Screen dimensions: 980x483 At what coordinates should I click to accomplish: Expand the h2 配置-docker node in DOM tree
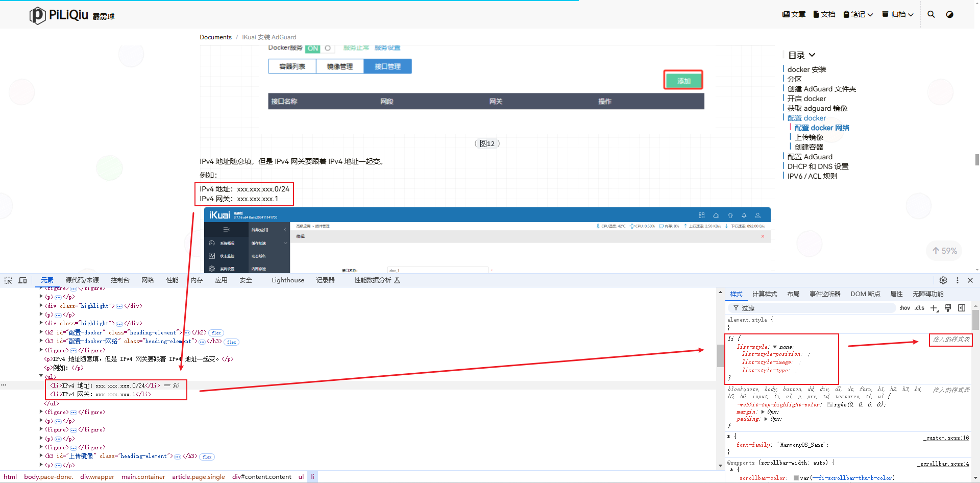(41, 332)
